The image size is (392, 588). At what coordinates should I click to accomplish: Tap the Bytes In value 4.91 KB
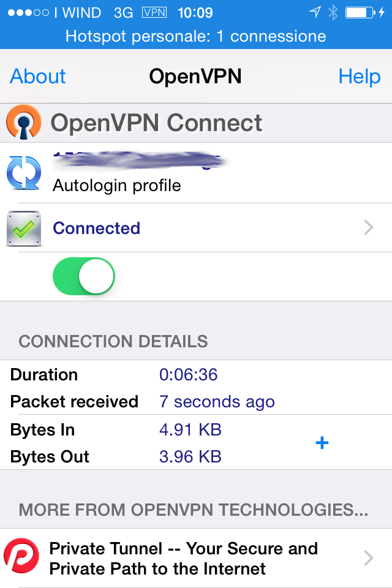tap(190, 430)
